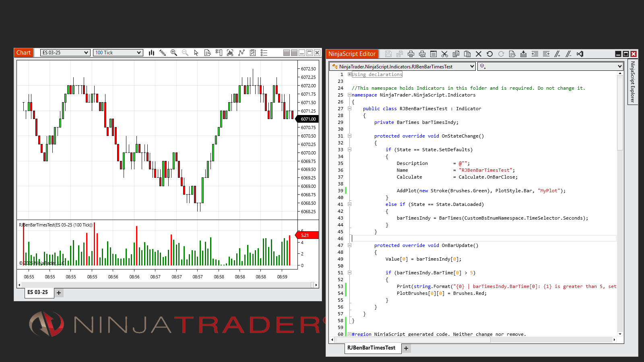Compile the script with the compile icon
The image size is (644, 362).
coord(524,54)
